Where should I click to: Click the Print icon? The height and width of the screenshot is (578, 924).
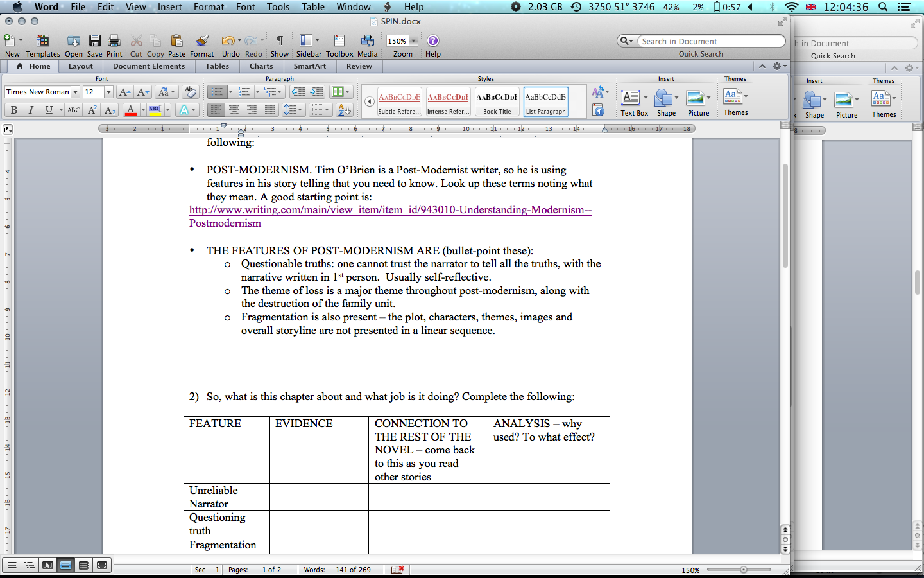tap(114, 41)
